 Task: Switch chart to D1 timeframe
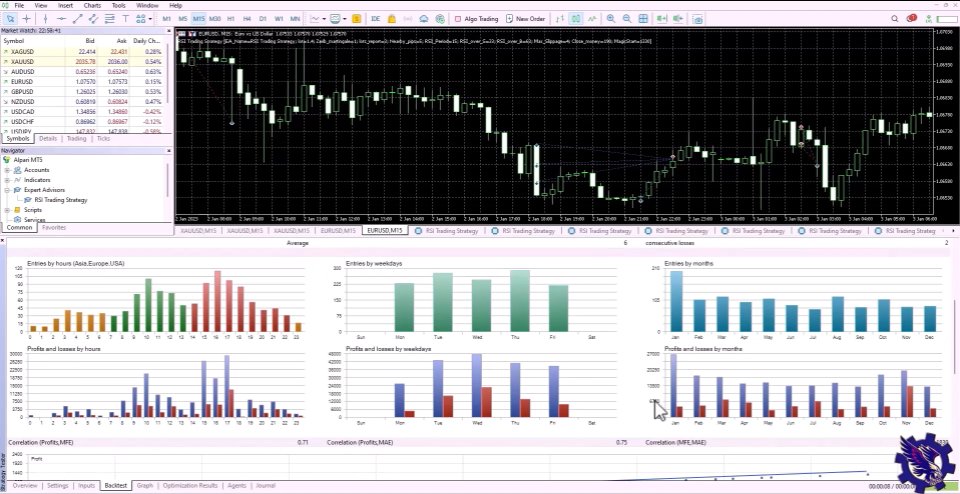click(263, 19)
